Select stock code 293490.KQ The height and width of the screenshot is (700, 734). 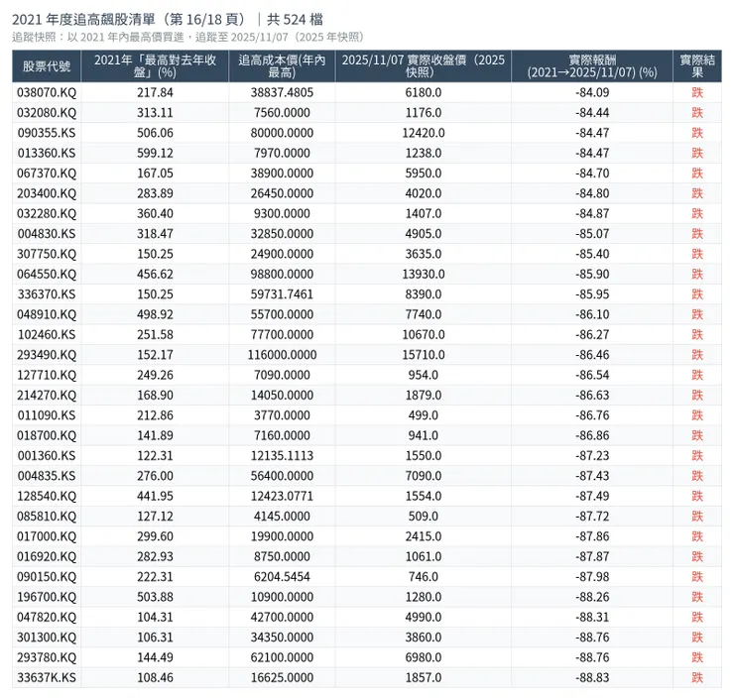(47, 355)
